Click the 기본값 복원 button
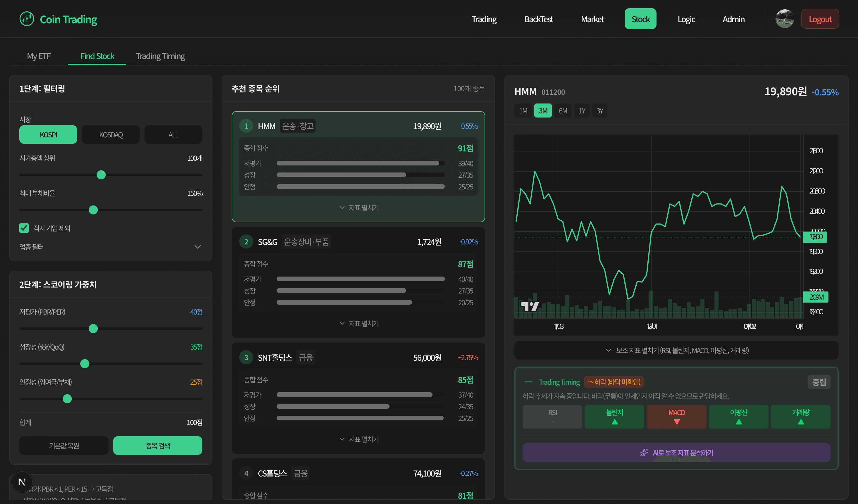Screen dimensions: 858x504 (64, 446)
